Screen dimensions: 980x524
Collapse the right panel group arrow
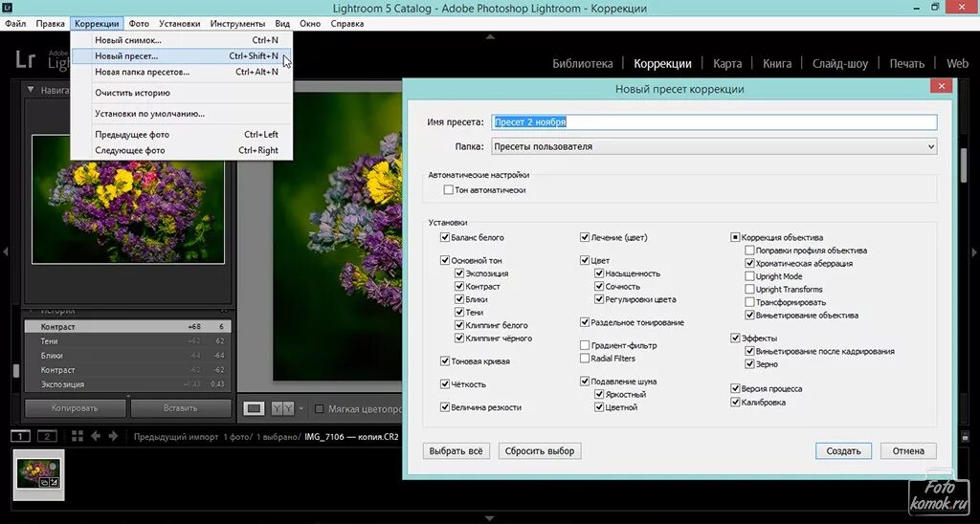point(974,252)
